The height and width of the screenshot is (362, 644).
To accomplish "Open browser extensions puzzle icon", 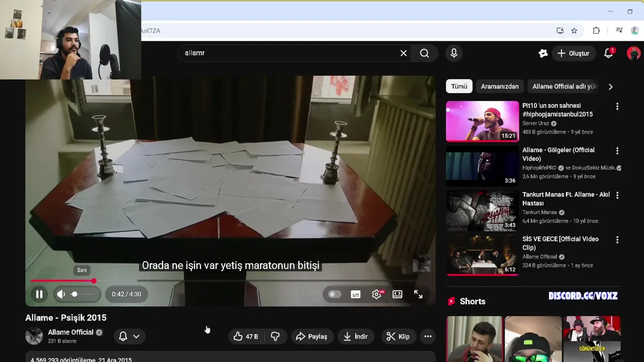I will click(x=596, y=31).
